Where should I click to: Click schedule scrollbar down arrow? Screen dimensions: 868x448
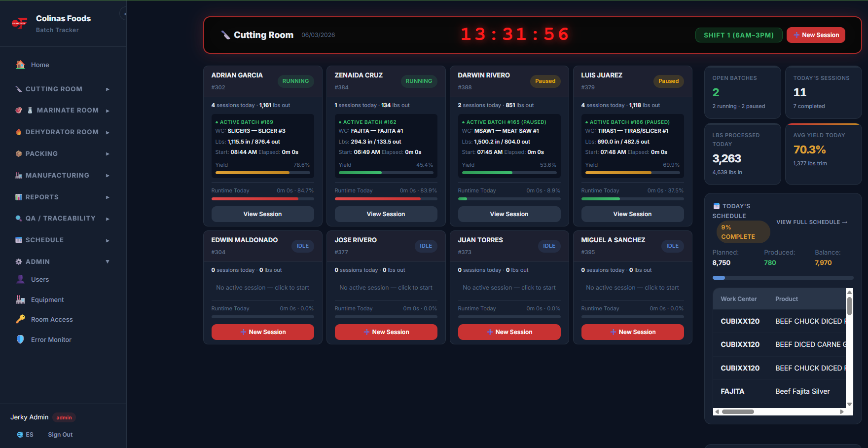tap(849, 405)
